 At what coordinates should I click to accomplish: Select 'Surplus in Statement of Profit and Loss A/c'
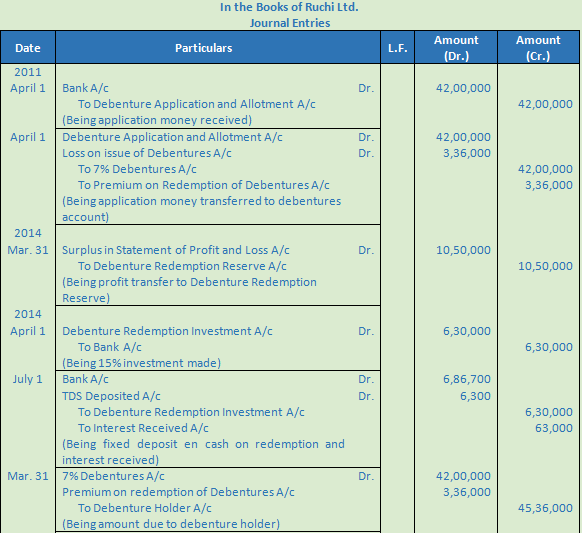click(176, 250)
